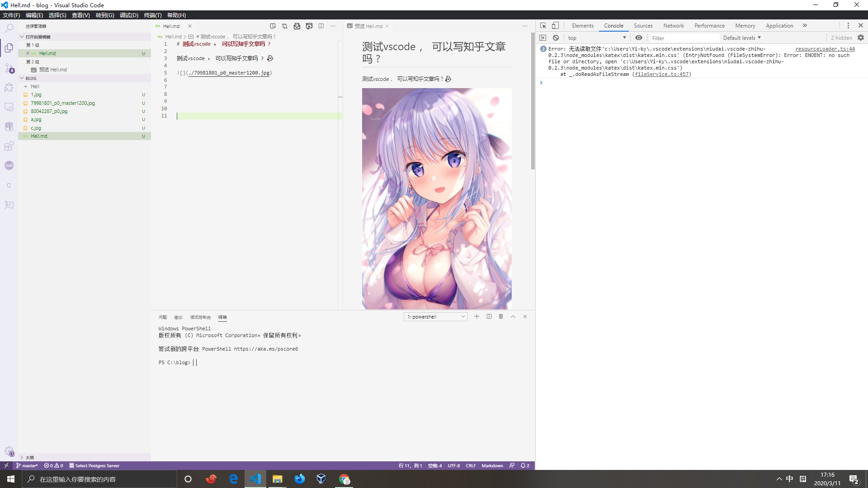Clear the DevTools console with the ban icon

[x=556, y=38]
